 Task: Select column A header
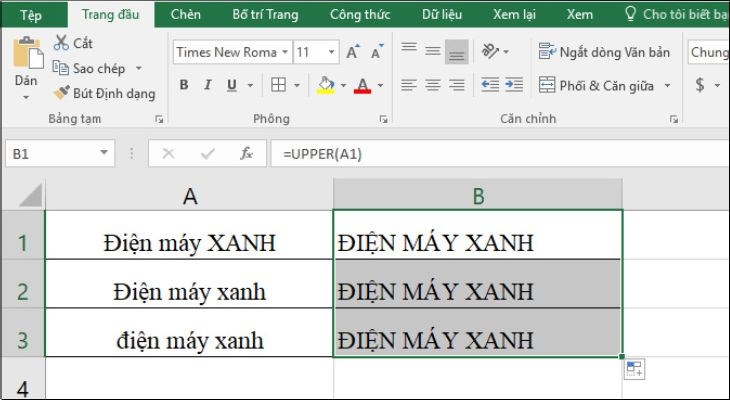point(189,196)
